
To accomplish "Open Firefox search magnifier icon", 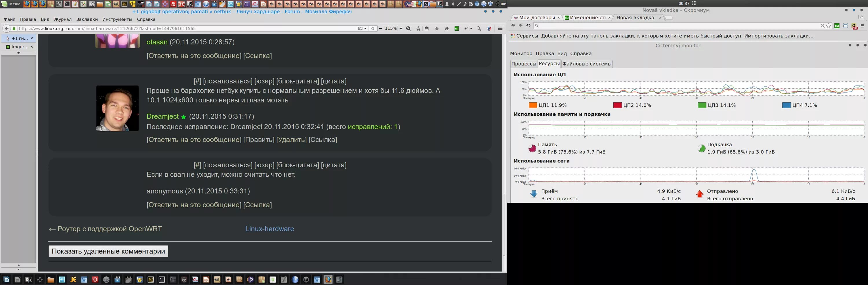I will click(x=479, y=29).
